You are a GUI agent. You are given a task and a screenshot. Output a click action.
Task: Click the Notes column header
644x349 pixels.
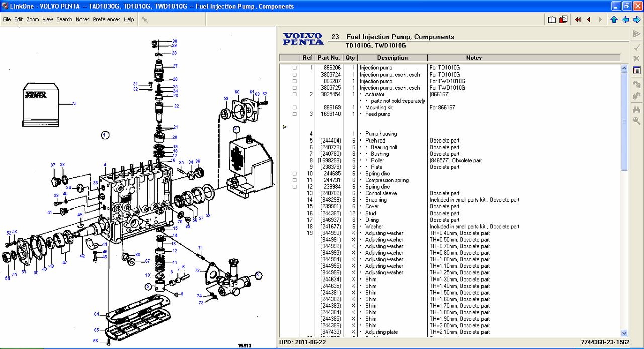point(474,58)
